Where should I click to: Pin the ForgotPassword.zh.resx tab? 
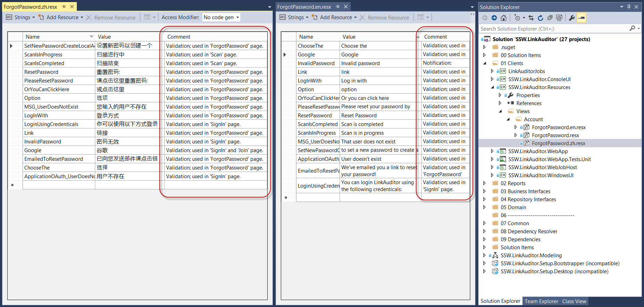[x=64, y=7]
